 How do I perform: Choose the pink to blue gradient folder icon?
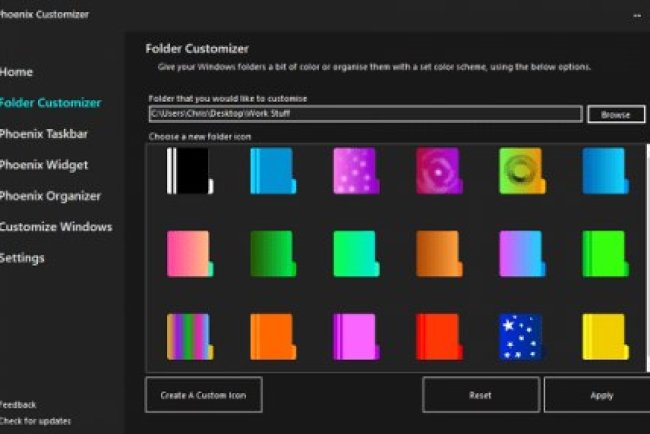[x=521, y=254]
